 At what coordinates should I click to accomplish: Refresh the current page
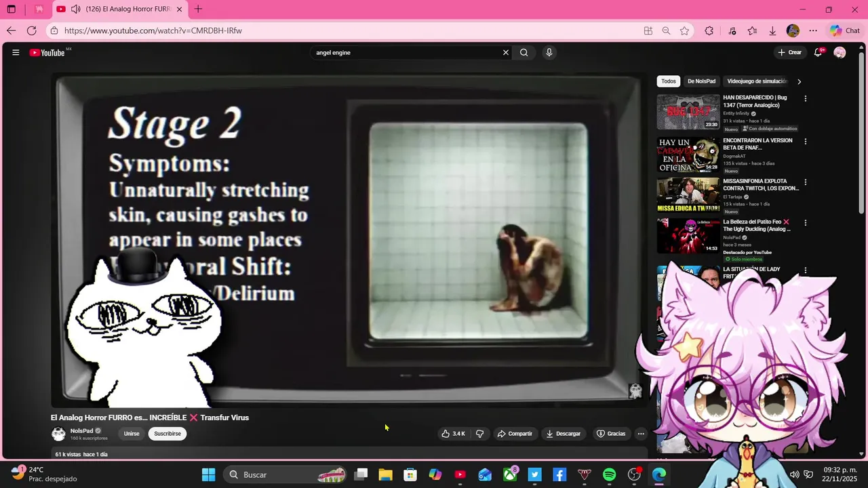click(31, 30)
